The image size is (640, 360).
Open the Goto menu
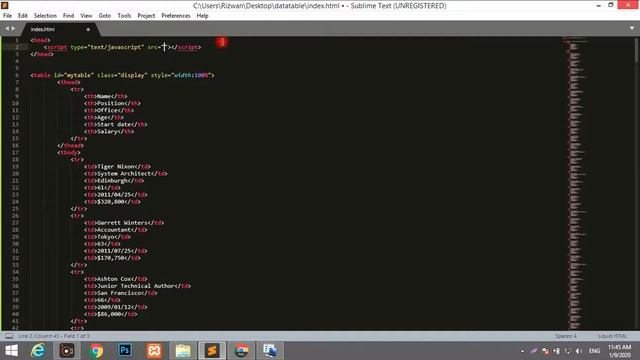104,16
